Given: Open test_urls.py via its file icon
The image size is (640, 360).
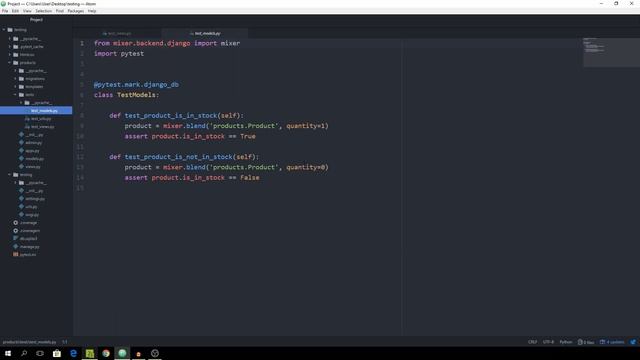Looking at the screenshot, I should (27, 119).
